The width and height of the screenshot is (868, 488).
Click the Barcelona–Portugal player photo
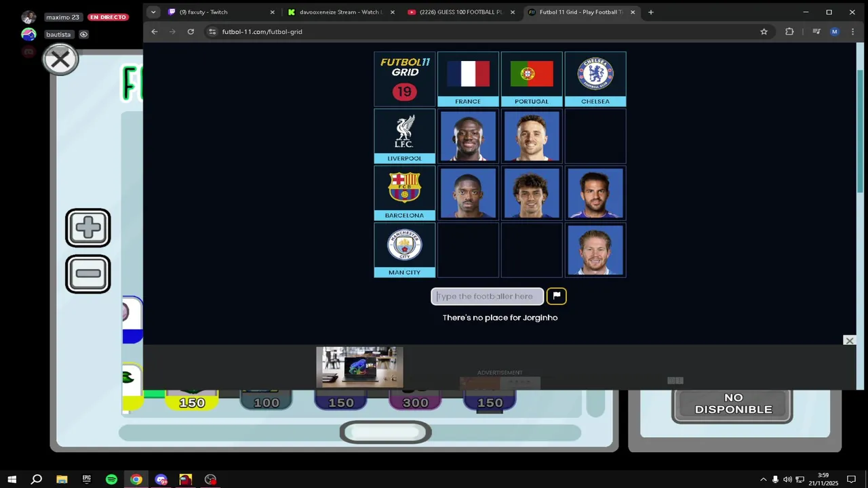[532, 193]
